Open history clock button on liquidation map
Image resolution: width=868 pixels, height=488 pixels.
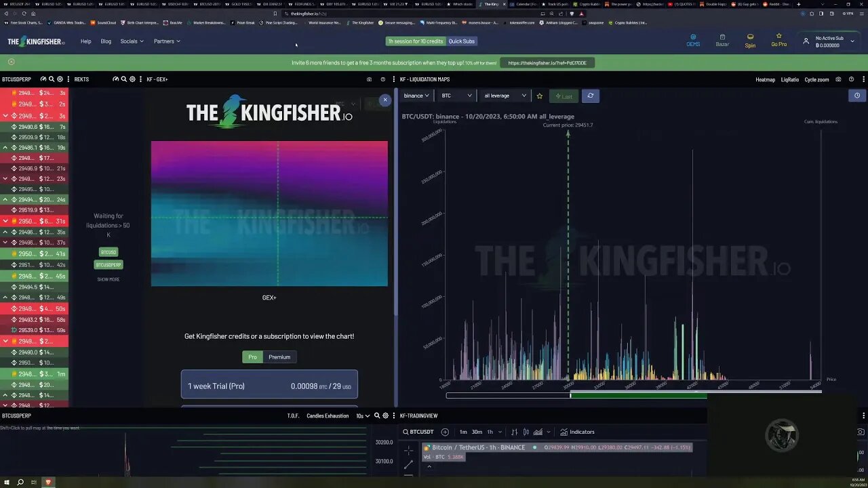click(857, 96)
